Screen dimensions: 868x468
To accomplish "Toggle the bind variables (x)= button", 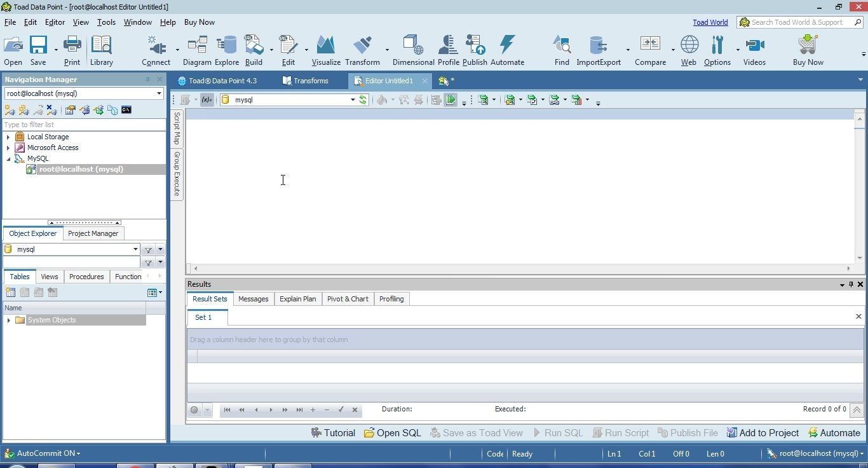I will 207,100.
